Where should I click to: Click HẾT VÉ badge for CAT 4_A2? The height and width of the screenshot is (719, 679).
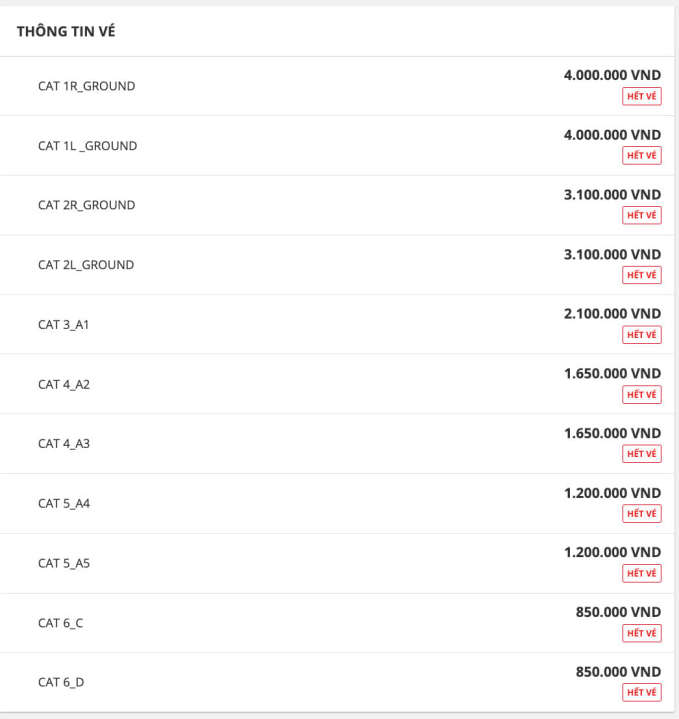click(x=641, y=394)
